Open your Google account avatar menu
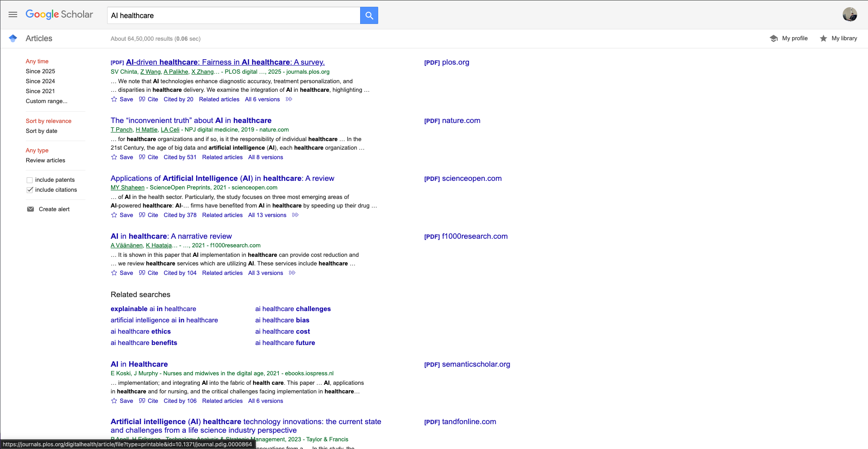The height and width of the screenshot is (449, 868). (850, 14)
